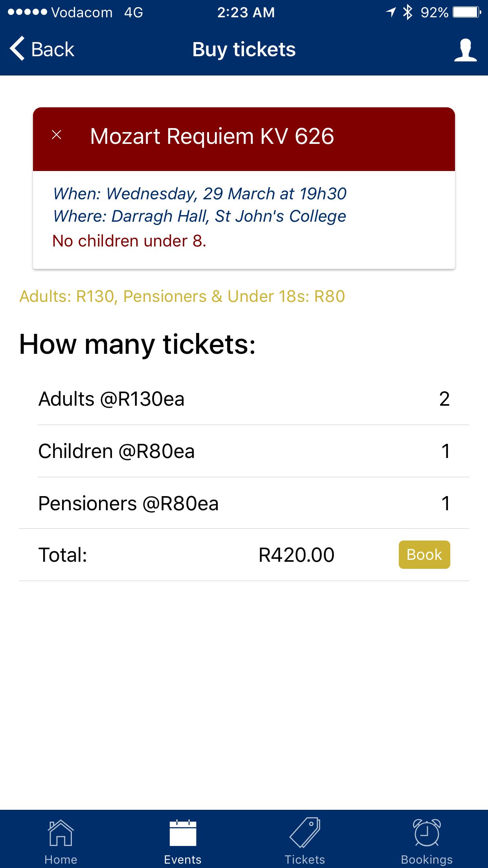
Task: Tap the Mozart Requiem KV 626 title
Action: (212, 136)
